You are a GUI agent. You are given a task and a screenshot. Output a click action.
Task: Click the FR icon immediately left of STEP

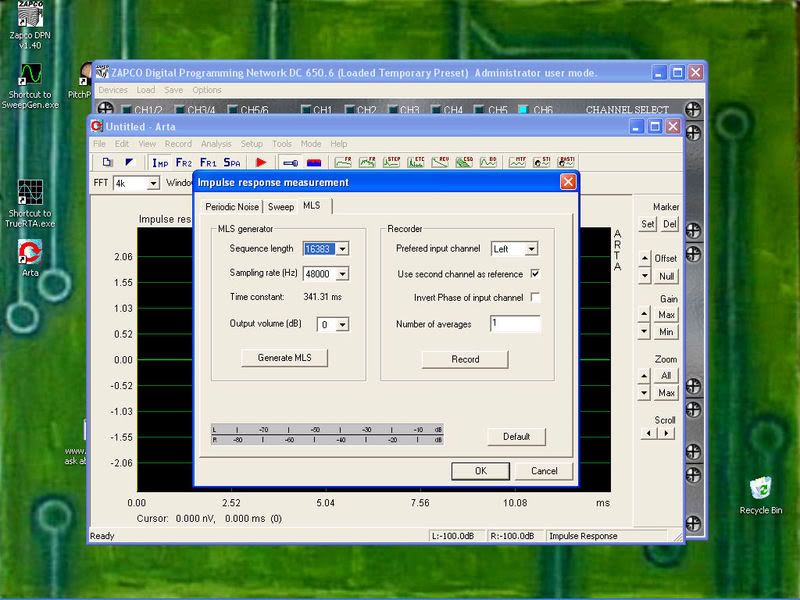click(x=367, y=162)
